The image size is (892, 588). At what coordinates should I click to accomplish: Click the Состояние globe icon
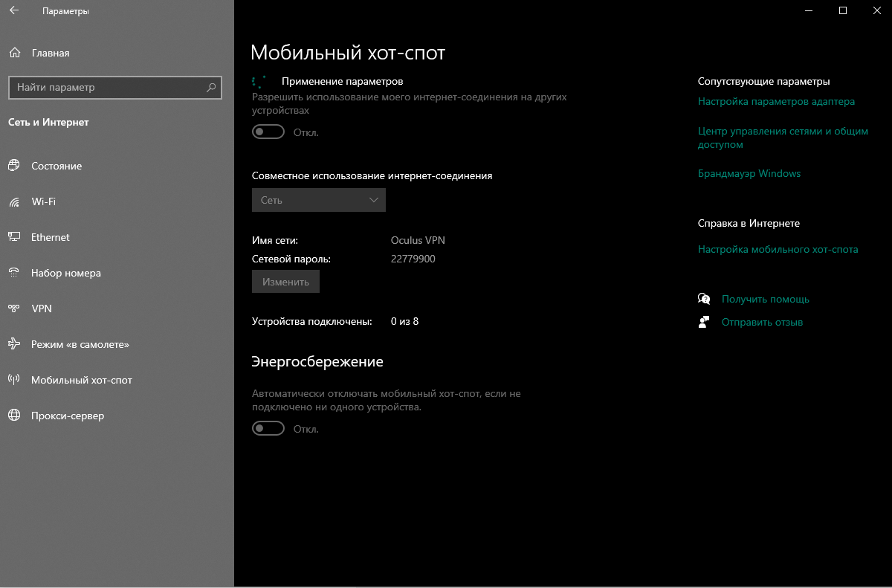point(14,166)
